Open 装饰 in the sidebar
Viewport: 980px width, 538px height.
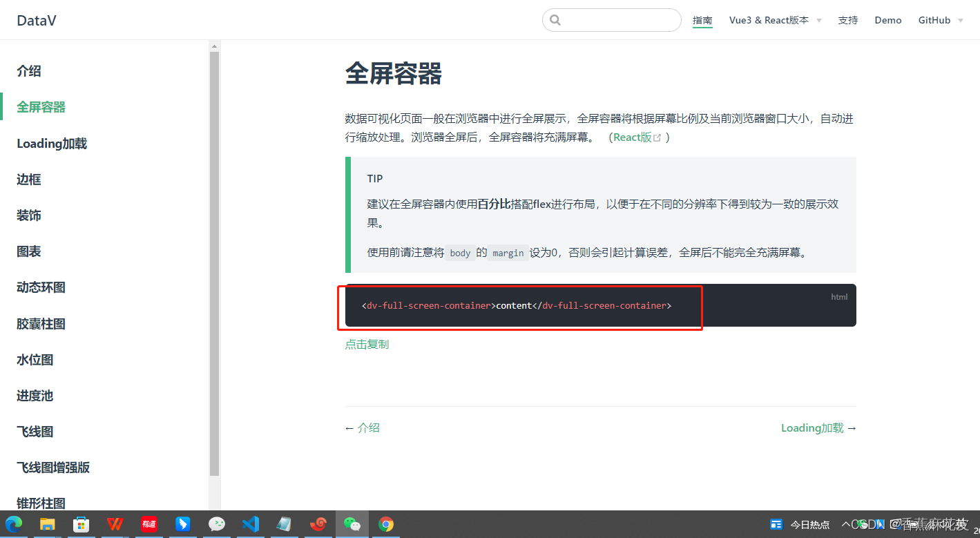tap(29, 215)
